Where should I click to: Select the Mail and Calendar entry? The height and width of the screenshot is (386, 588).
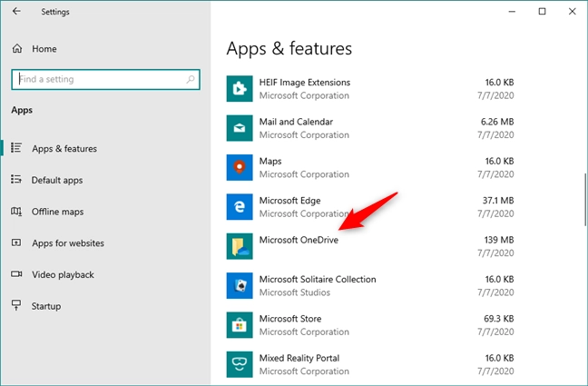(x=370, y=128)
